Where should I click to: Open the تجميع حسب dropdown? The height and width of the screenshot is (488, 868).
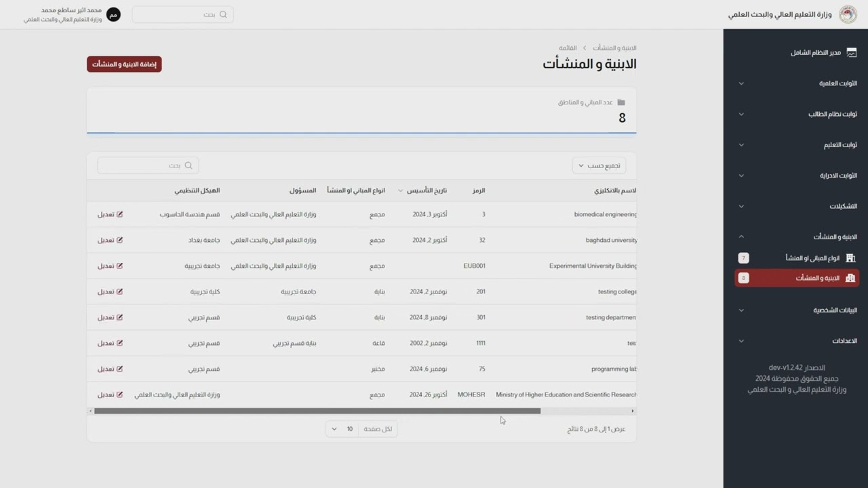pos(599,165)
